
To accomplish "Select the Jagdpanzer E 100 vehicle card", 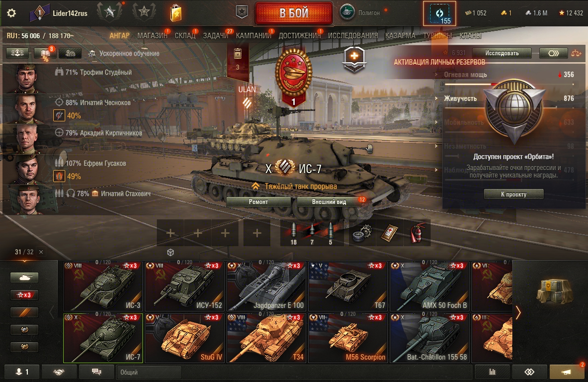I will click(266, 286).
